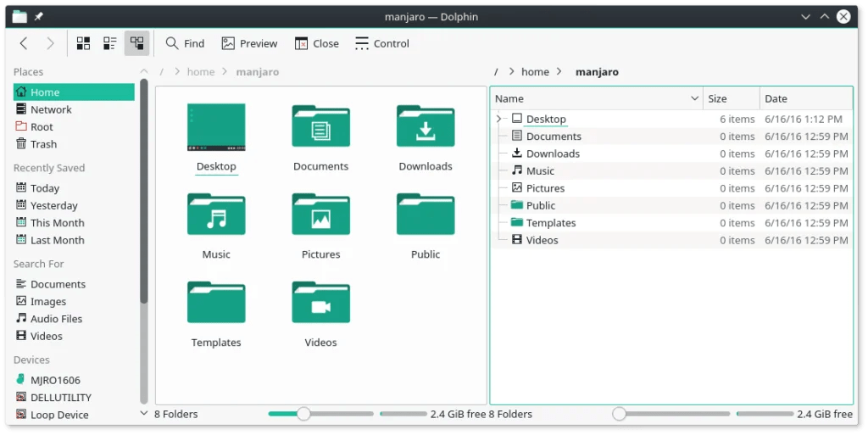
Task: Select the Public folder icon in left pane
Action: pos(426,215)
